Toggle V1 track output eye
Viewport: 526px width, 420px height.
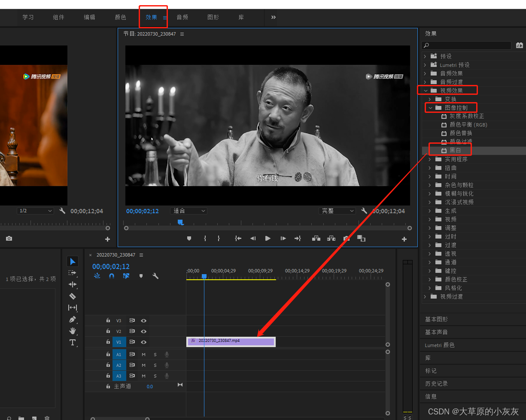144,342
